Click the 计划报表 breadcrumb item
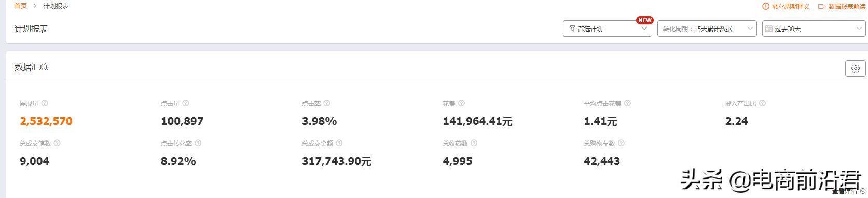This screenshot has height=198, width=868. (56, 6)
